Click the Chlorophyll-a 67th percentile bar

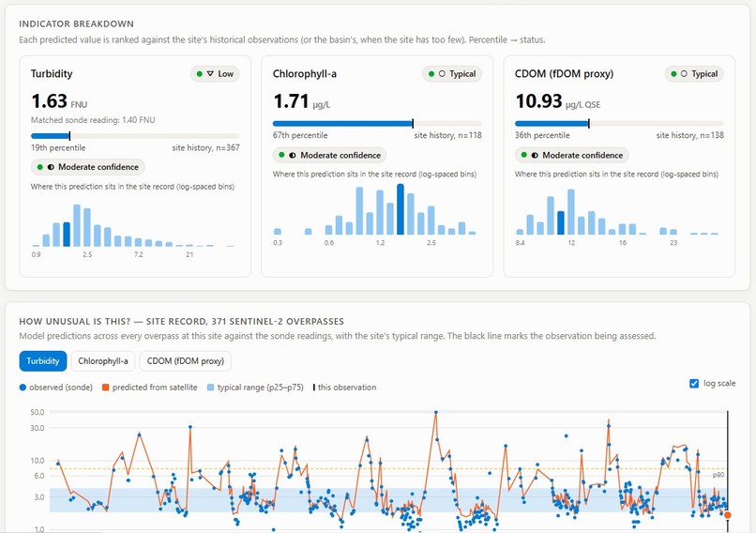tap(377, 124)
